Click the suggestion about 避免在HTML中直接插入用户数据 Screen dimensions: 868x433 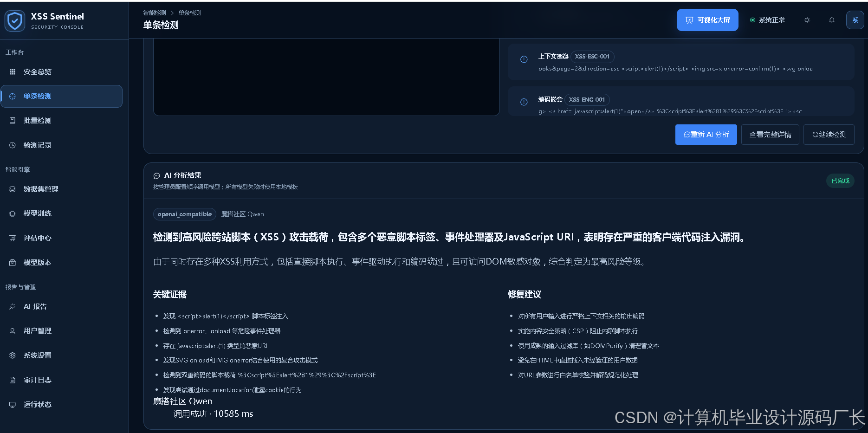tap(578, 361)
